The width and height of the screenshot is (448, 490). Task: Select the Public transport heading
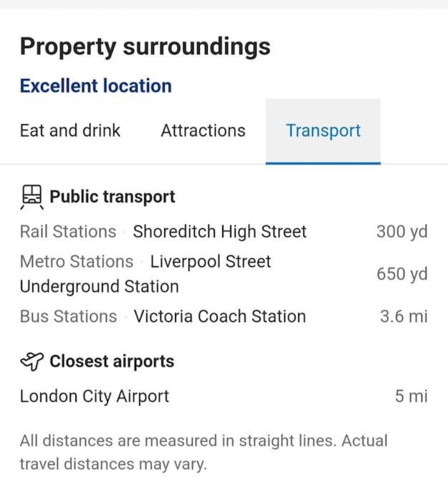pyautogui.click(x=113, y=197)
